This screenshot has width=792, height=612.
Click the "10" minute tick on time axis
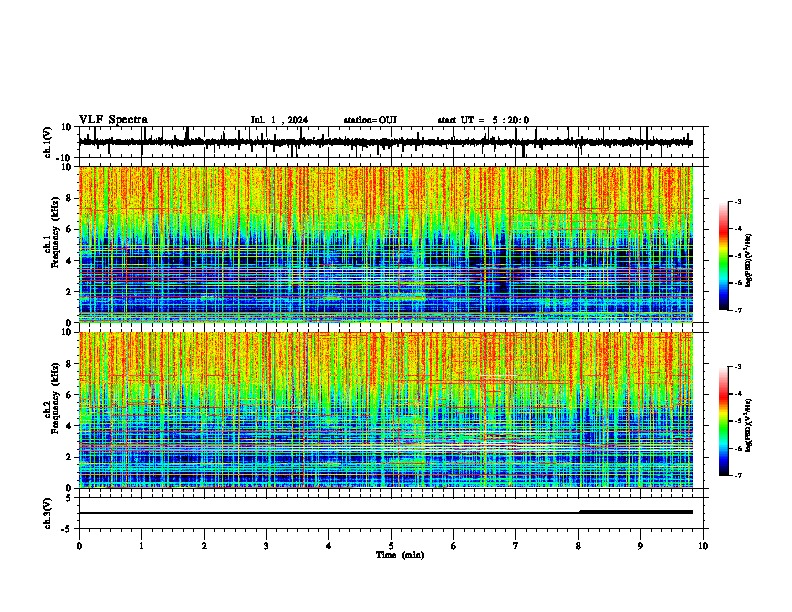click(703, 546)
